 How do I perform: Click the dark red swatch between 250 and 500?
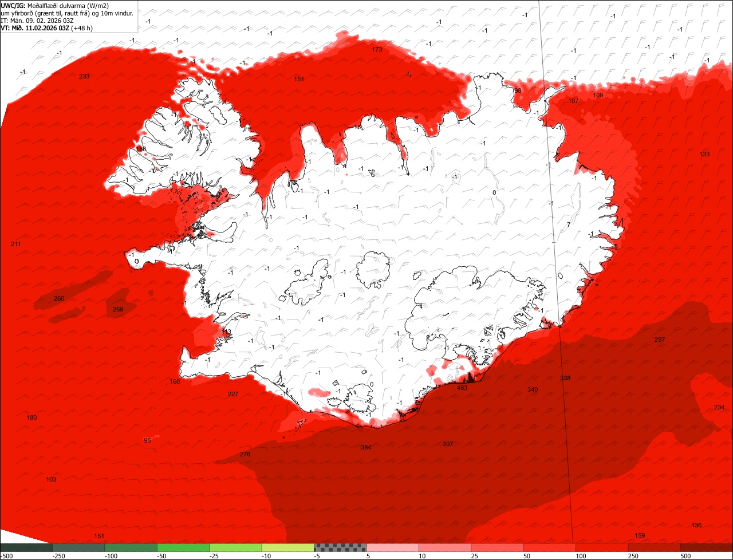click(654, 547)
